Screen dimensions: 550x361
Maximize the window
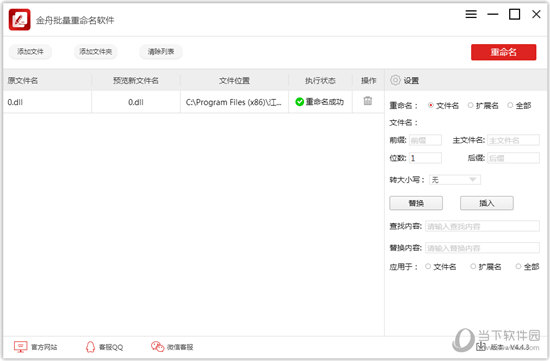(x=515, y=14)
